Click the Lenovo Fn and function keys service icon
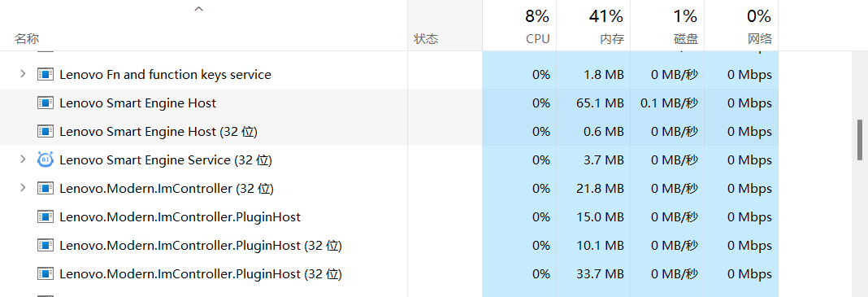868x297 pixels. 45,74
